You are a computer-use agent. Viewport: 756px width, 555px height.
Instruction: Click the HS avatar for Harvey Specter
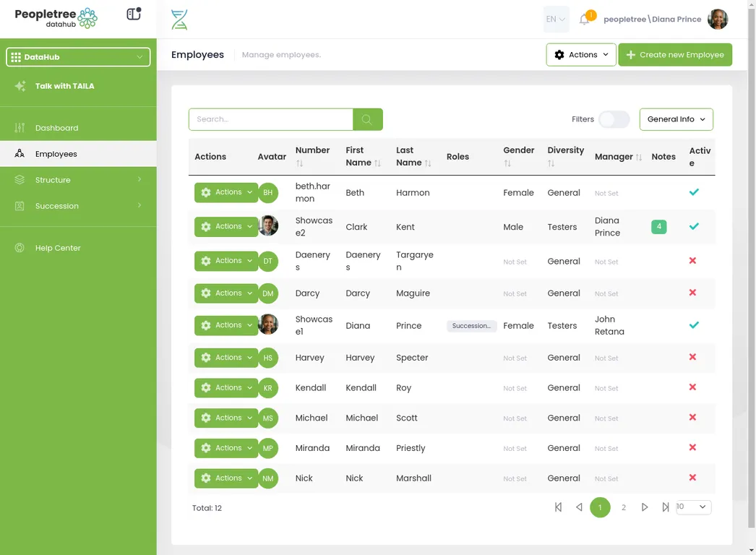pyautogui.click(x=268, y=358)
